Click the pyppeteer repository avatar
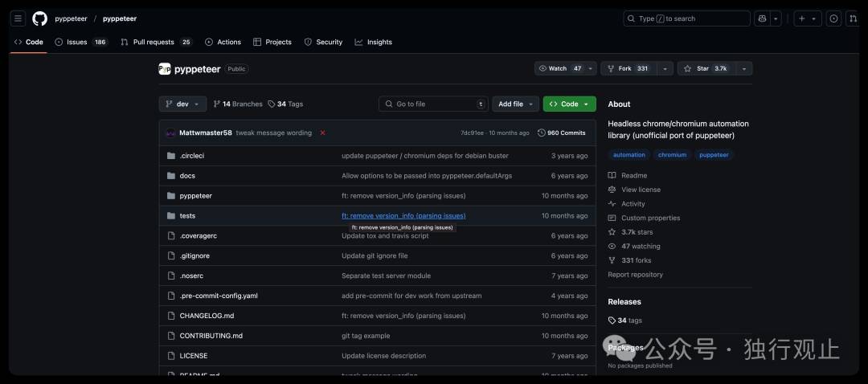Image resolution: width=868 pixels, height=384 pixels. [165, 69]
